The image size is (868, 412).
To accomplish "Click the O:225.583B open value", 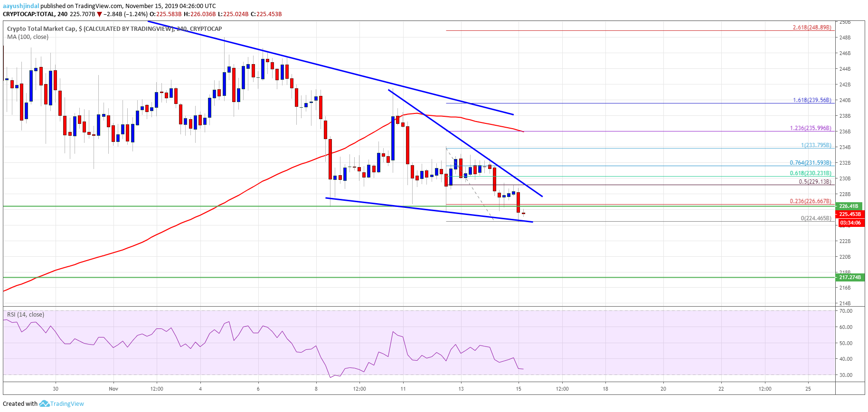I will pos(166,14).
